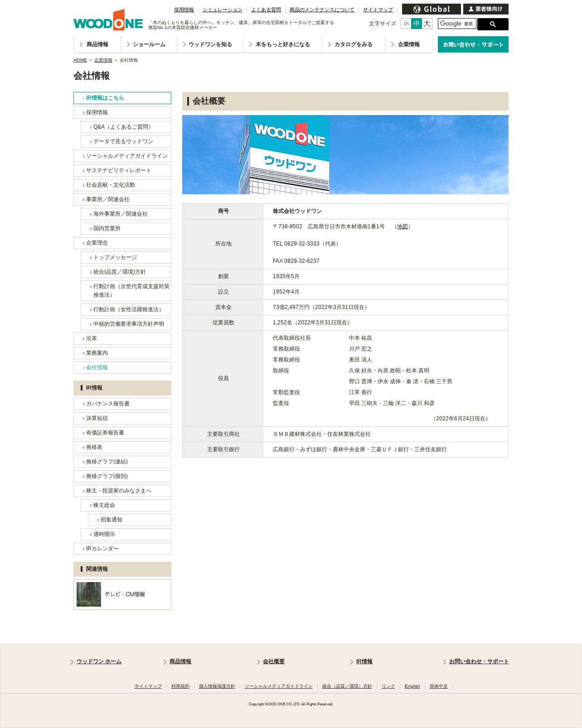This screenshot has height=728, width=582.
Task: Open データで見るウッドワン sidebar item
Action: point(126,141)
